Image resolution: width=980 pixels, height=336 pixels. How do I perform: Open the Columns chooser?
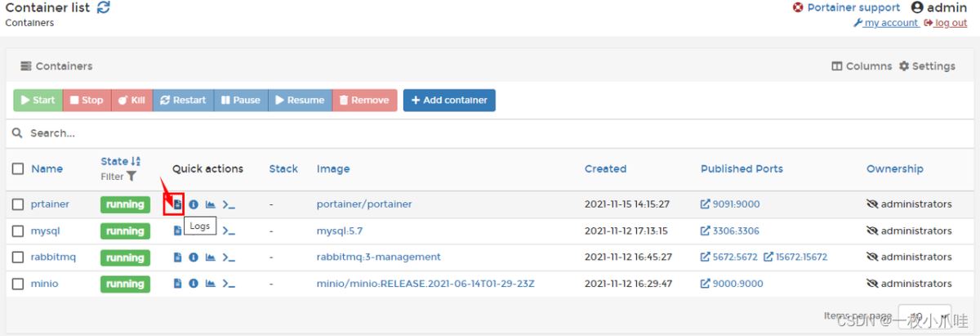pos(862,66)
